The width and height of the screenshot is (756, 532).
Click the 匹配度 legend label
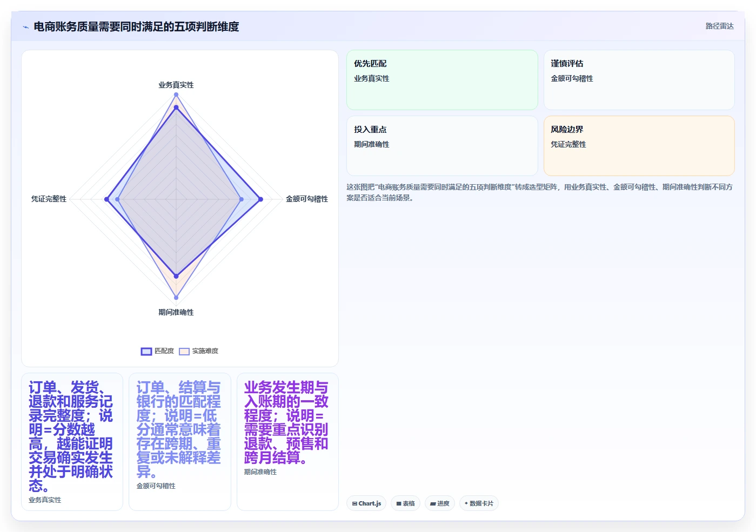[x=164, y=351]
